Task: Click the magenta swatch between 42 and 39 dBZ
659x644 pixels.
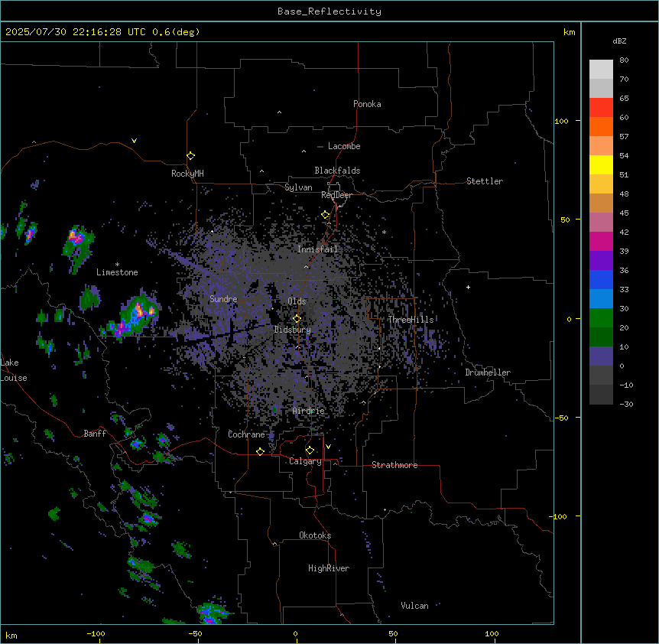Action: [601, 242]
